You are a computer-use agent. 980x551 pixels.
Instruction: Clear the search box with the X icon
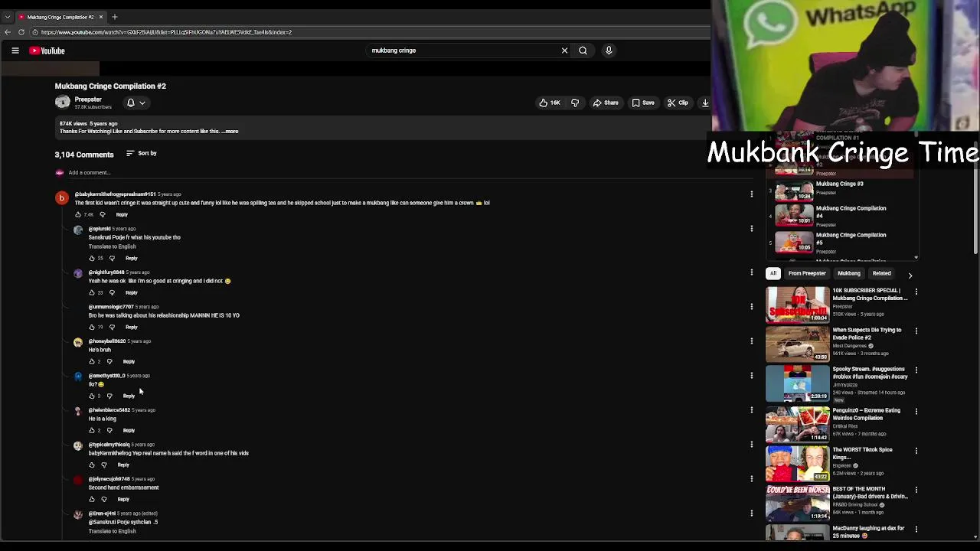(x=564, y=51)
